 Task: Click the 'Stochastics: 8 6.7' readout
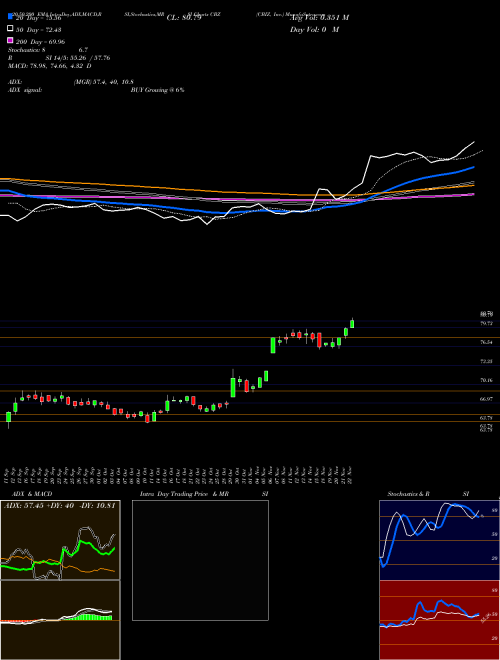(48, 50)
